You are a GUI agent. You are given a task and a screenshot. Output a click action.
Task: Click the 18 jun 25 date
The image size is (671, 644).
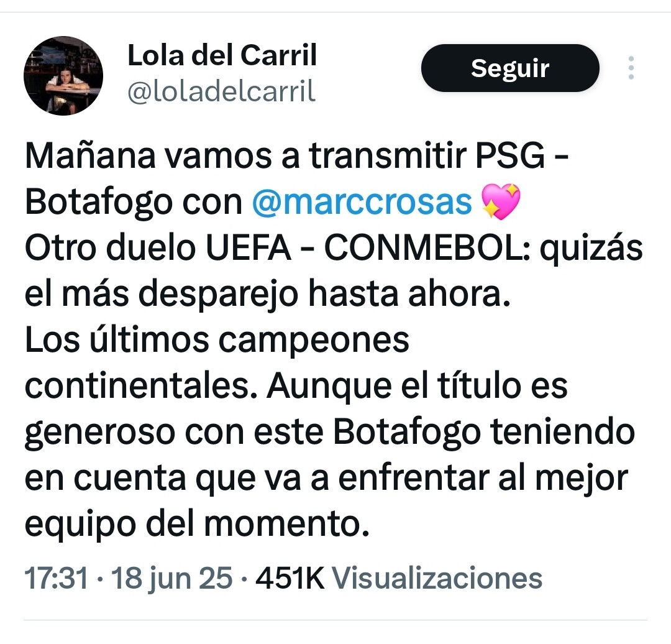[172, 579]
